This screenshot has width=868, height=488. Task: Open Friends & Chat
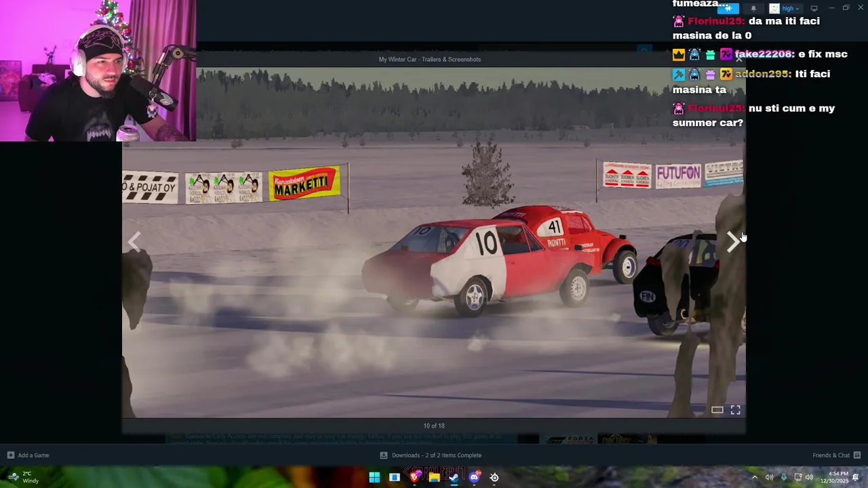(x=831, y=455)
